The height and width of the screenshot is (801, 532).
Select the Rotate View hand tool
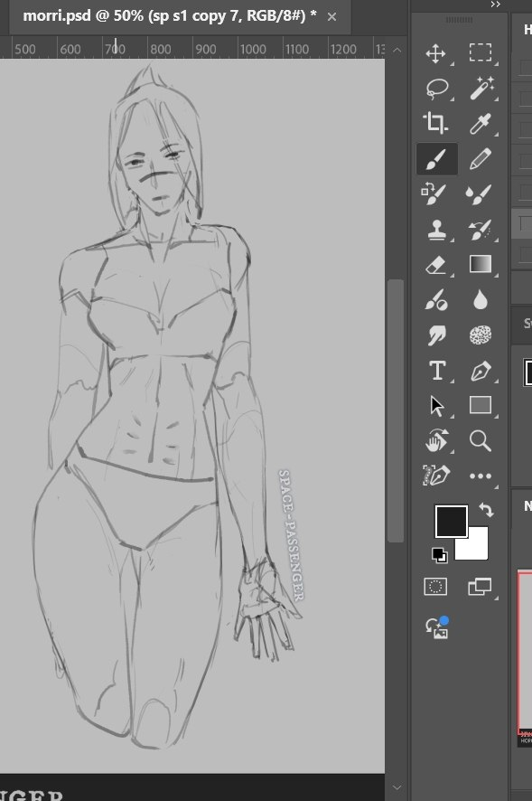[x=435, y=440]
